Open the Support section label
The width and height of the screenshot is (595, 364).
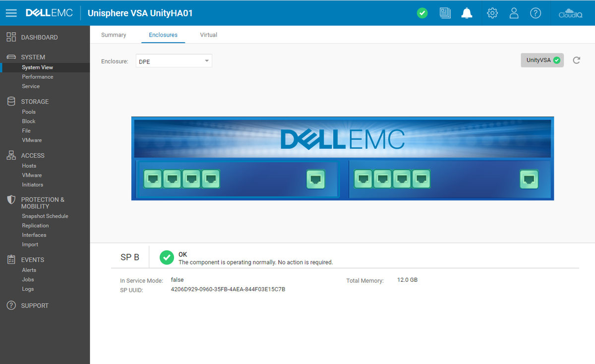click(x=35, y=306)
